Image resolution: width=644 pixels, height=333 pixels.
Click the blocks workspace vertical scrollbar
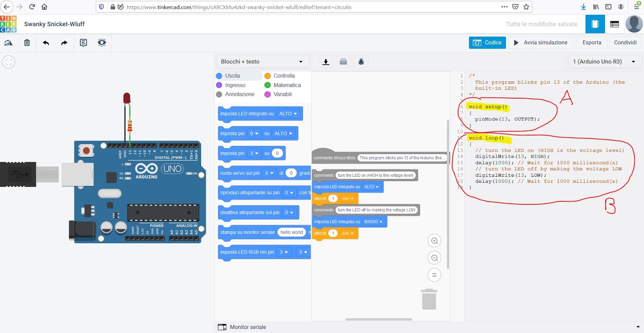point(448,194)
